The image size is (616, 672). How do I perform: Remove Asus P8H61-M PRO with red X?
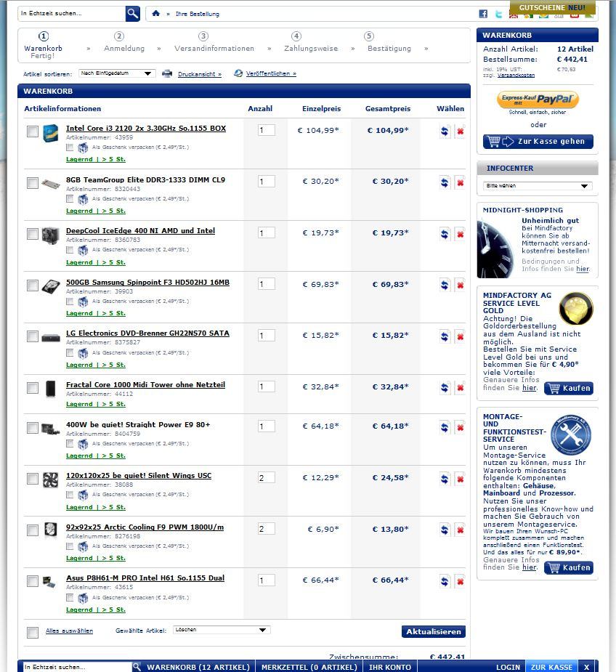pos(461,582)
